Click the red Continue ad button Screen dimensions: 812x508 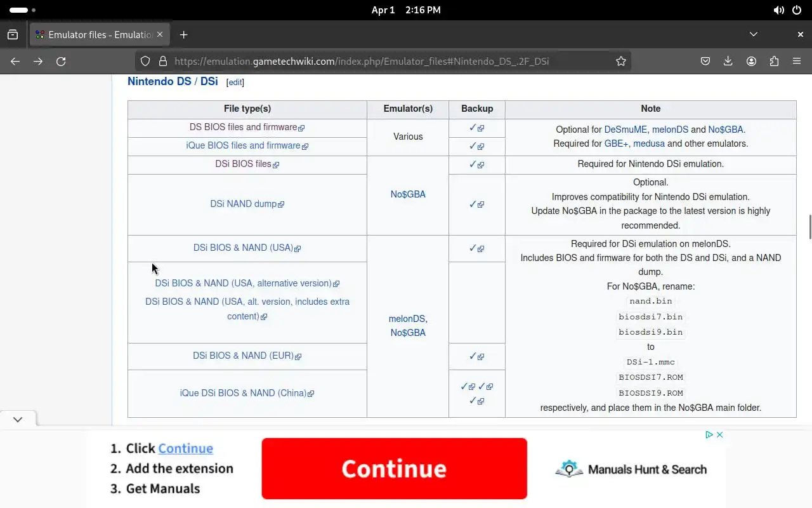[x=394, y=469]
